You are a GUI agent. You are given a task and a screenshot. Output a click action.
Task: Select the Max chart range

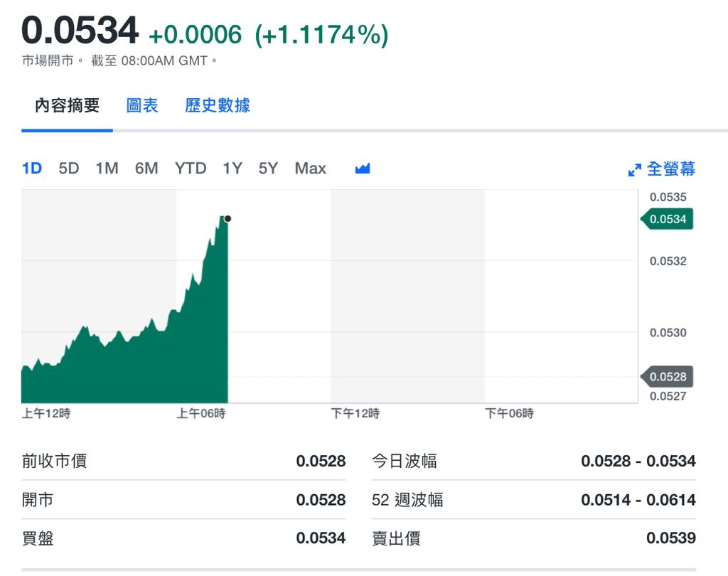pyautogui.click(x=310, y=168)
